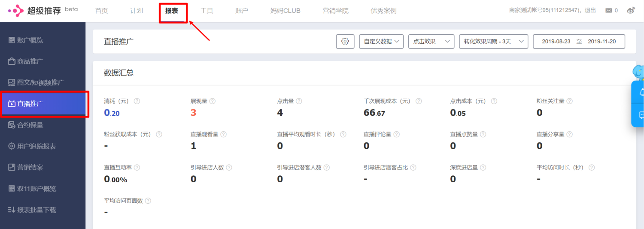Click the 千次展现成本 value 66.67
Screen dimensions: 644x229
click(374, 113)
